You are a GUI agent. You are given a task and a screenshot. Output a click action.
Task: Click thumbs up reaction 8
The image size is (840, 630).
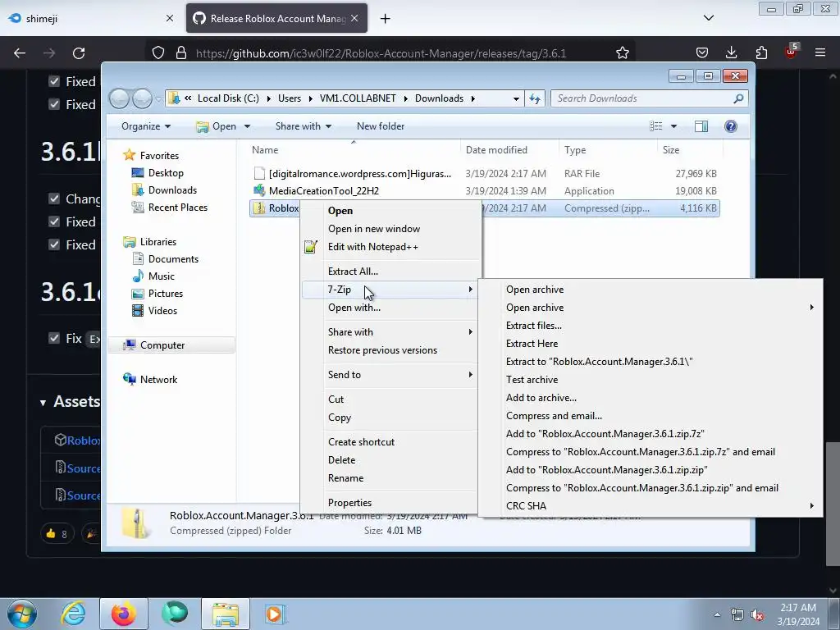pyautogui.click(x=57, y=533)
